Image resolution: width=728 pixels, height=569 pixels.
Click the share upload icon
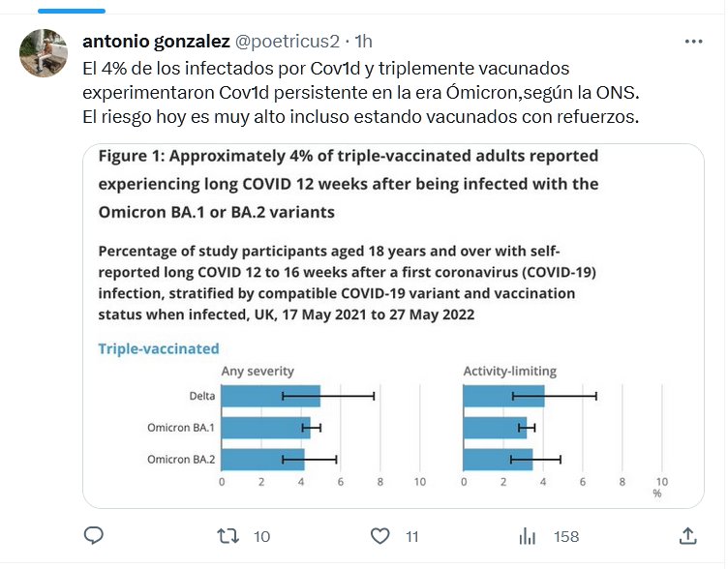(687, 535)
